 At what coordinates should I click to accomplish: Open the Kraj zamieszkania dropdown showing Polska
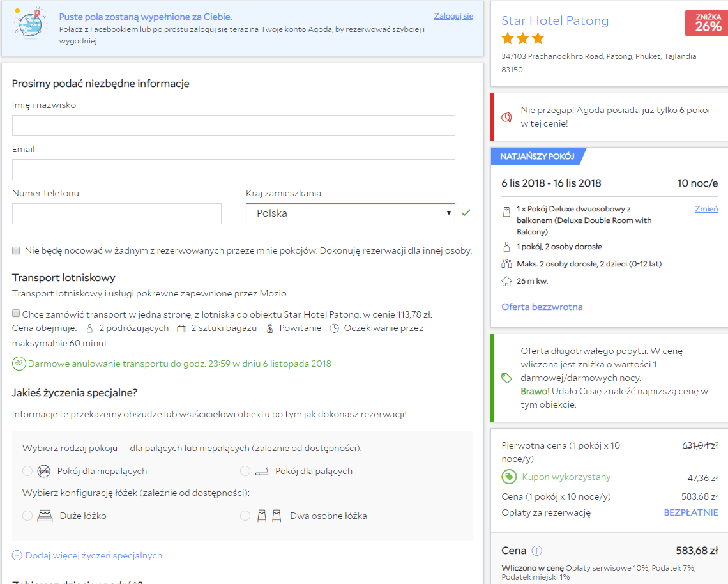(x=351, y=213)
